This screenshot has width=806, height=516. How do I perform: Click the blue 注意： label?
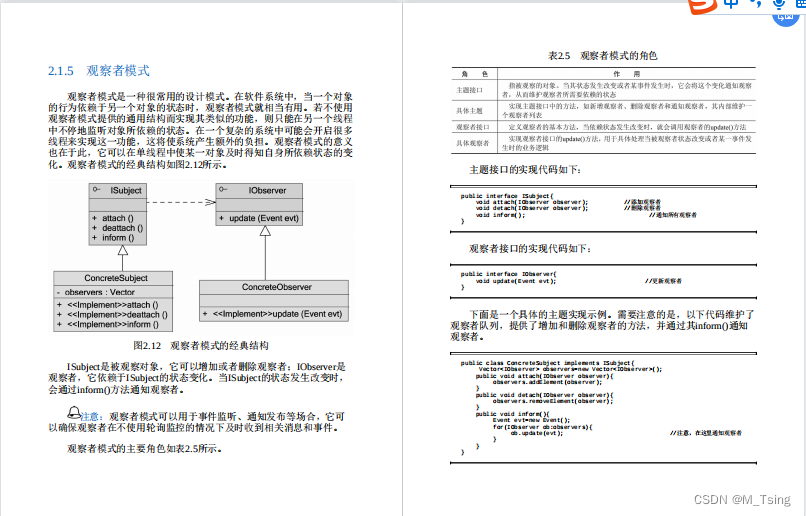(x=93, y=416)
